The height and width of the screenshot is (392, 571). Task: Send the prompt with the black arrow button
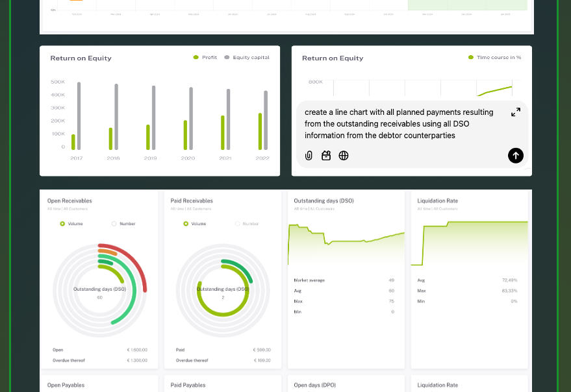point(515,155)
